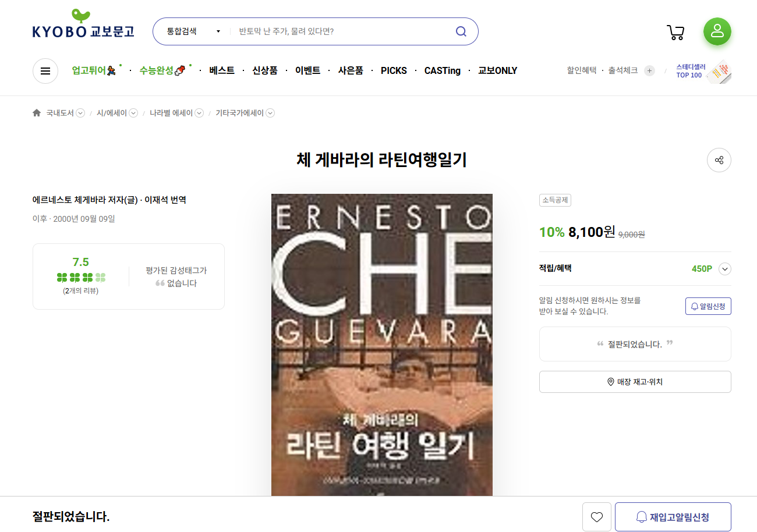Viewport: 757px width, 532px height.
Task: Click translator 이재석 link
Action: click(154, 200)
